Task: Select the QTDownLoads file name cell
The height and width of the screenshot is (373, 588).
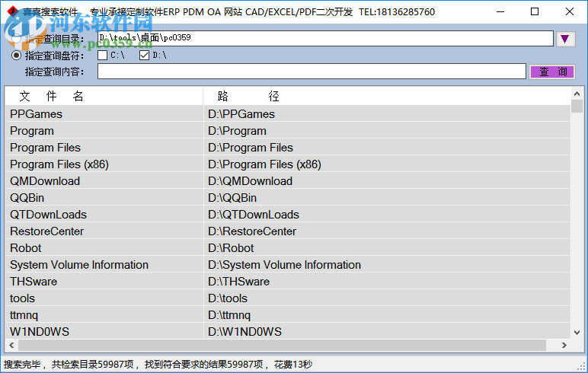Action: pos(104,215)
